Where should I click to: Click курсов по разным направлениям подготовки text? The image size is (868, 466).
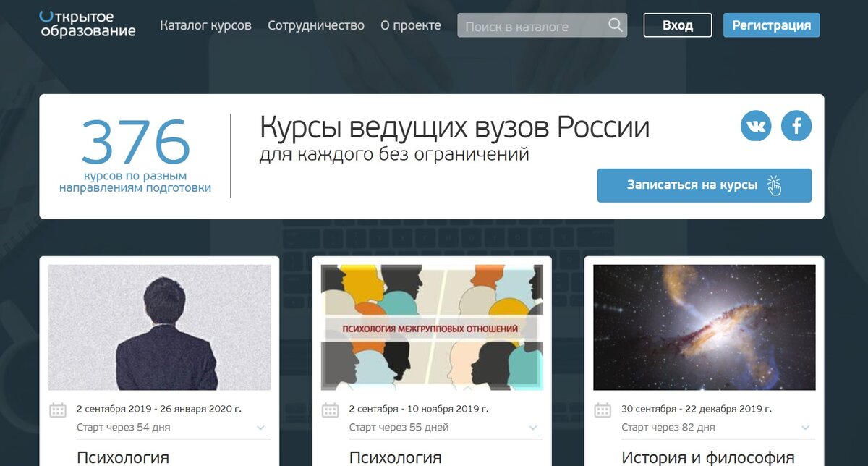(135, 182)
